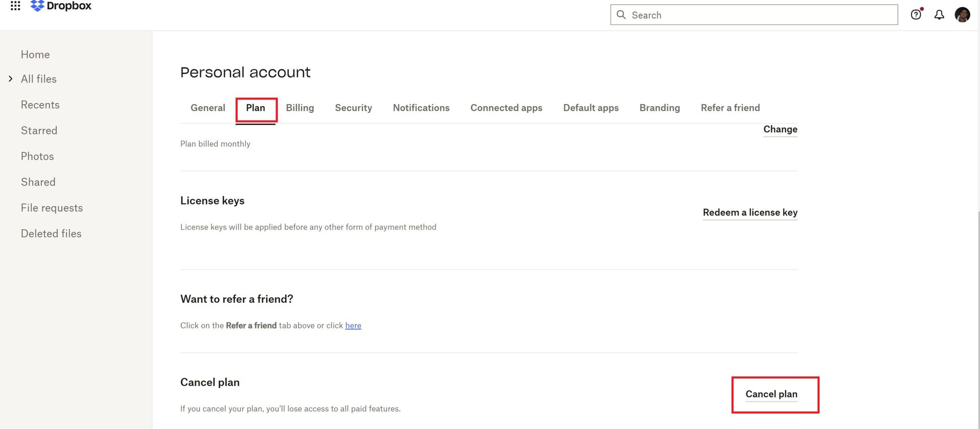Switch to the Refer a friend tab
The width and height of the screenshot is (980, 429).
[x=730, y=108]
